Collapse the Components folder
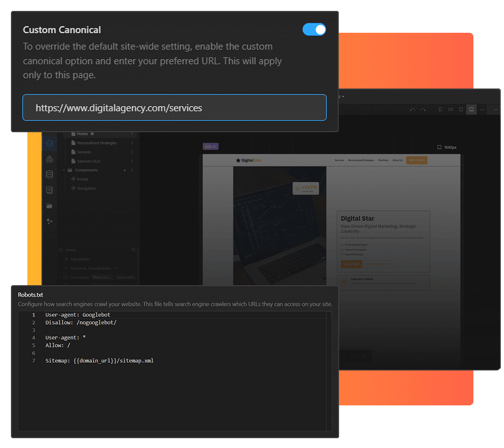The height and width of the screenshot is (448, 504). [65, 170]
